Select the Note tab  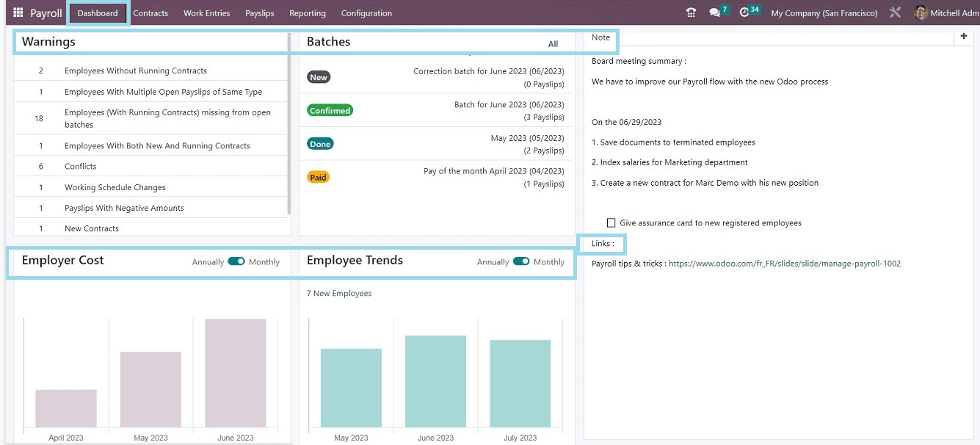(x=600, y=37)
